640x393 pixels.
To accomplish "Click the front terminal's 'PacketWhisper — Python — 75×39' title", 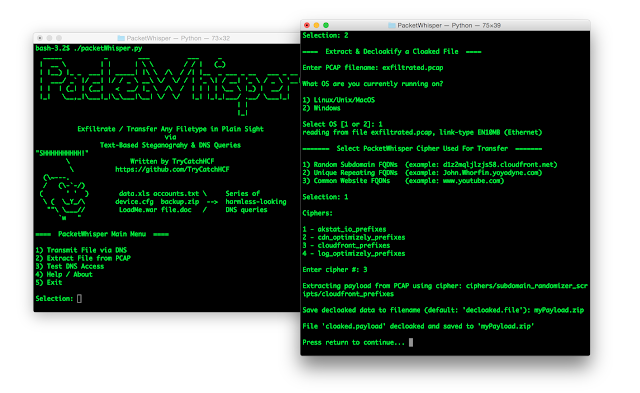I will 449,25.
